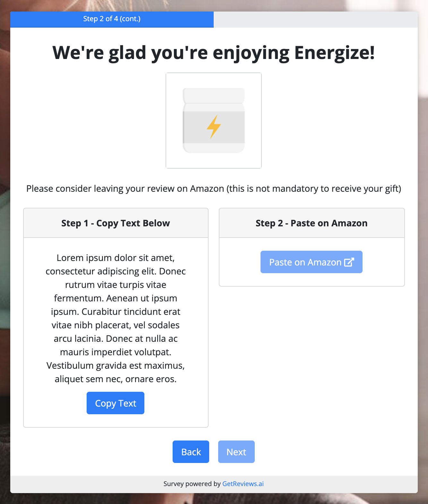428x504 pixels.
Task: Click the unfilled gray progress bar section
Action: 316,19
